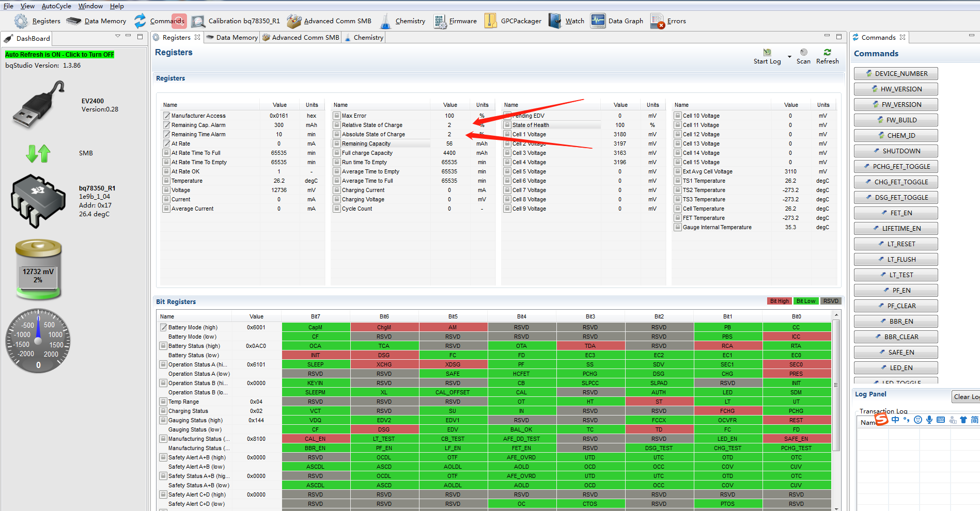Viewport: 980px width, 511px height.
Task: Open the Chemistry toolbar plugin
Action: coord(402,21)
